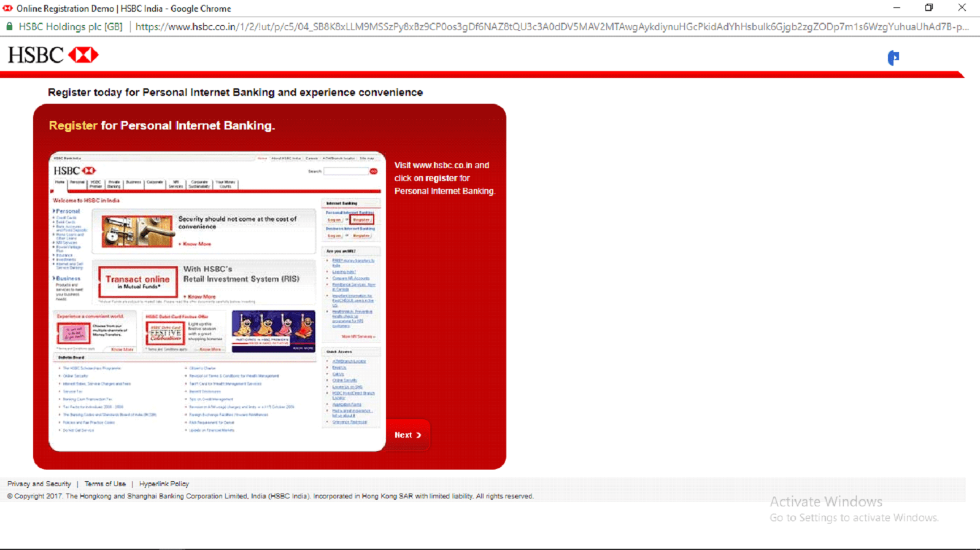
Task: Open the Terms of Use link
Action: 105,484
